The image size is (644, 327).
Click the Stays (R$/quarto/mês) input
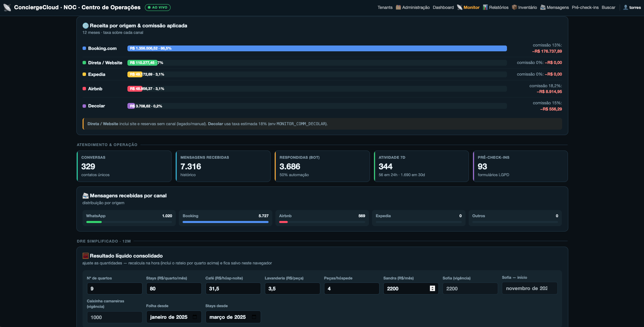(x=174, y=288)
